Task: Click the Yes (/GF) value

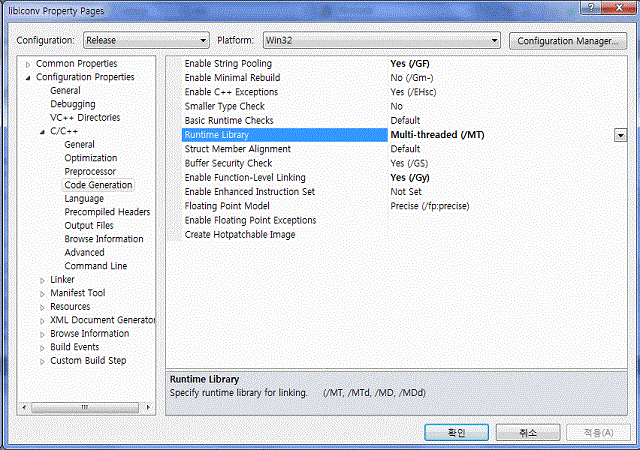Action: pos(410,64)
